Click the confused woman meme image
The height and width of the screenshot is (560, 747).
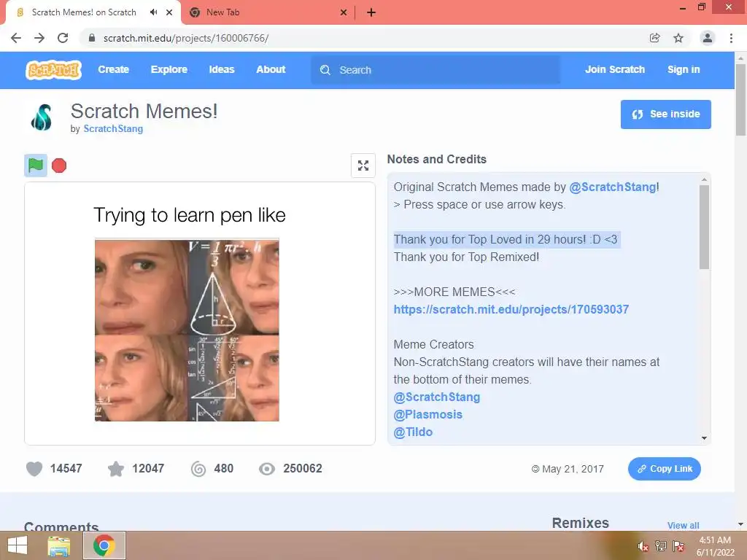point(187,330)
